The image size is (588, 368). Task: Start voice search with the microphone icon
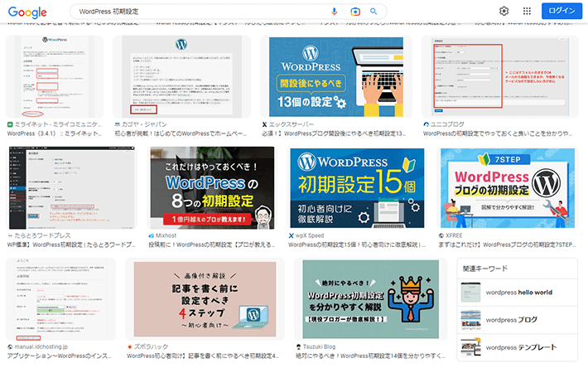pyautogui.click(x=334, y=12)
